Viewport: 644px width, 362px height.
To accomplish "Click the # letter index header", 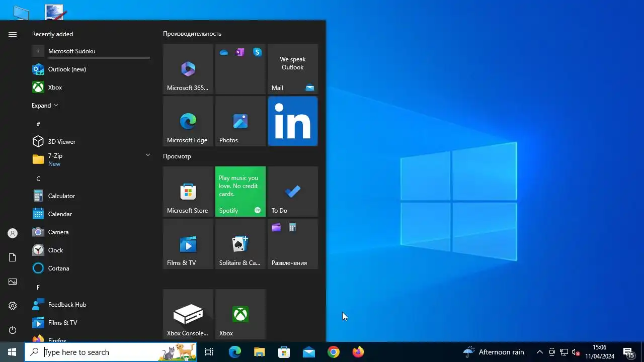I will coord(38,124).
